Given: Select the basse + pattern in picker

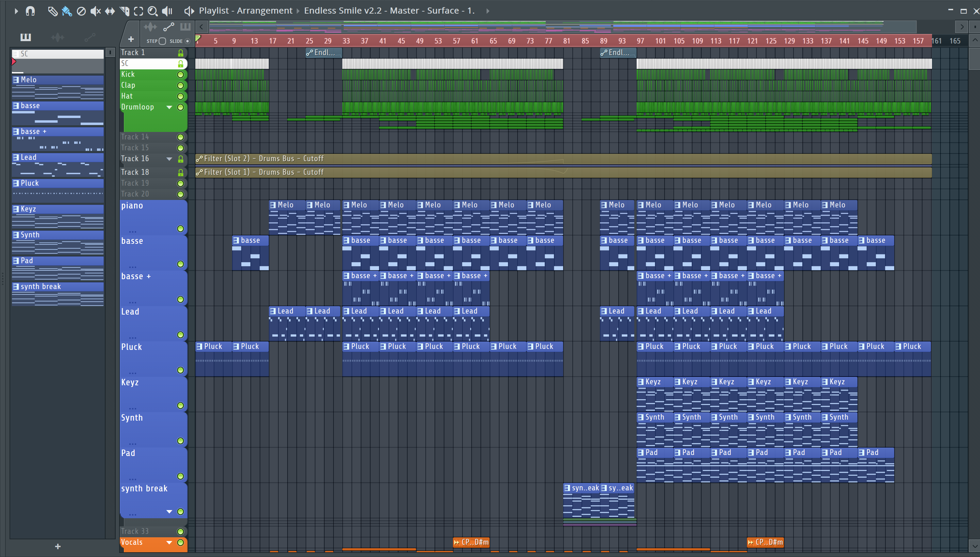Looking at the screenshot, I should [x=58, y=140].
